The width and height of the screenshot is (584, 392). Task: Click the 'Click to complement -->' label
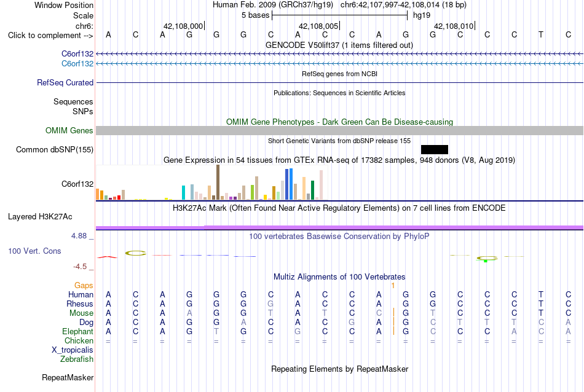[50, 36]
